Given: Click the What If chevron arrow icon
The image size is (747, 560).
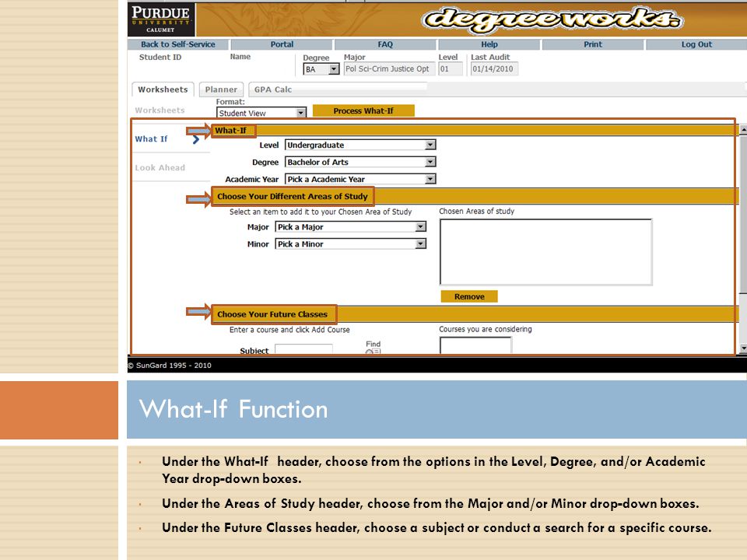Looking at the screenshot, I should [x=196, y=139].
